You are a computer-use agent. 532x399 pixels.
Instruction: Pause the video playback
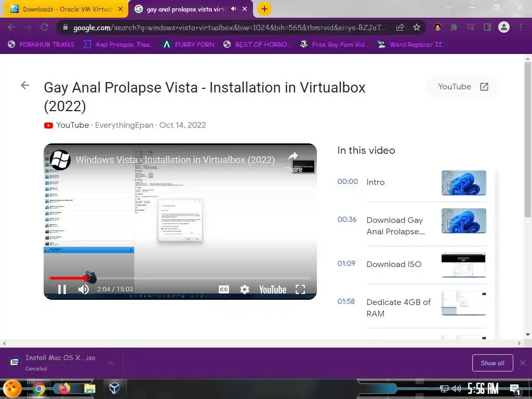62,289
